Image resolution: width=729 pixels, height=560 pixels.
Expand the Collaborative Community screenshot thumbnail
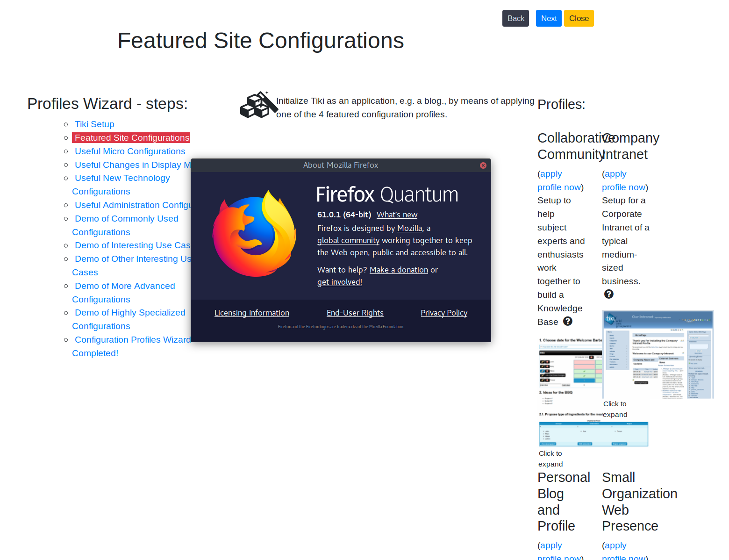click(593, 391)
